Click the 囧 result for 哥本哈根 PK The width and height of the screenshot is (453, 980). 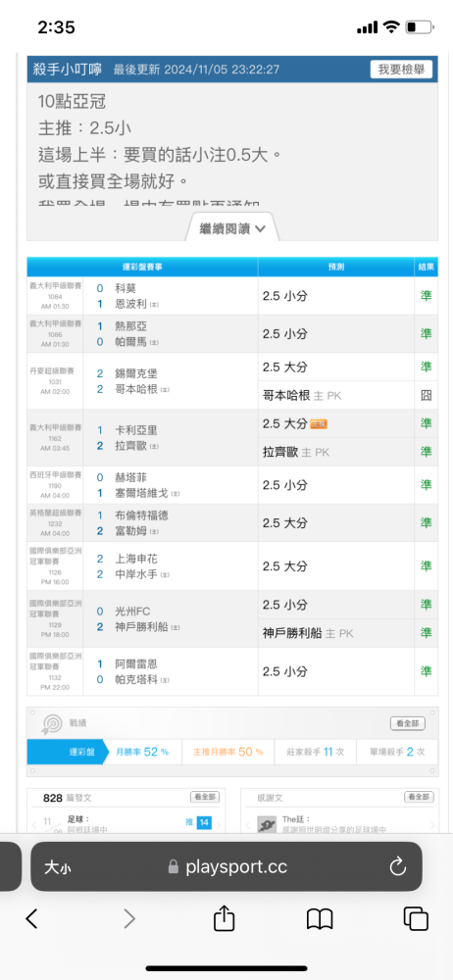tap(427, 396)
